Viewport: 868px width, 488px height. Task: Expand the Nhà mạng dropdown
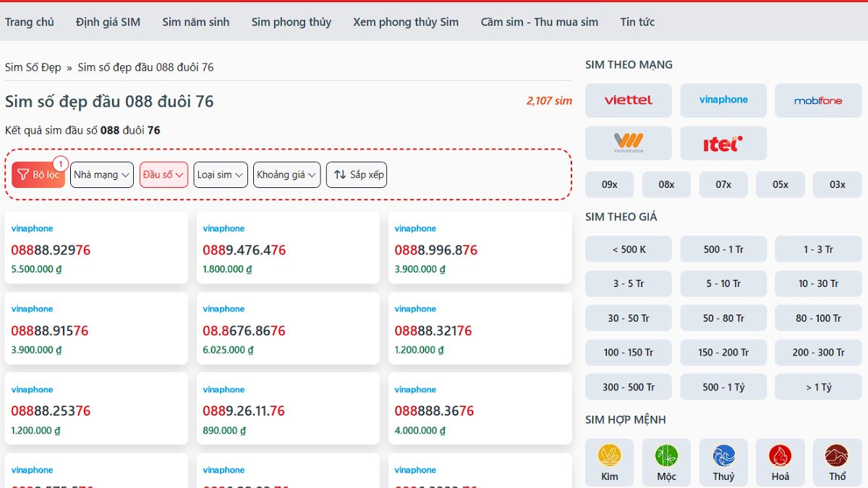coord(102,175)
